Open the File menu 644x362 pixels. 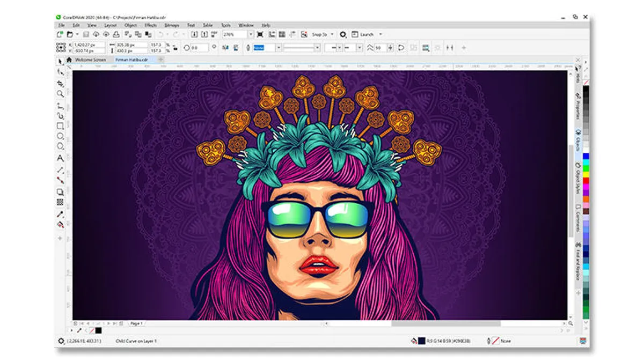(x=61, y=25)
